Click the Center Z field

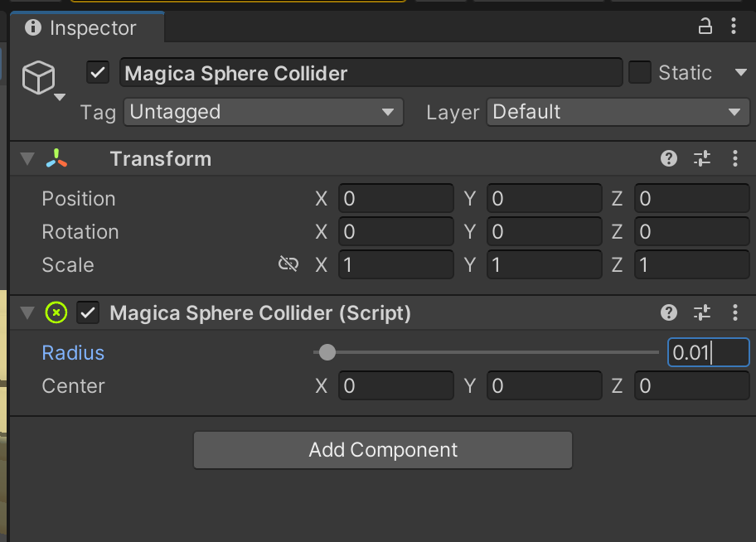point(692,385)
